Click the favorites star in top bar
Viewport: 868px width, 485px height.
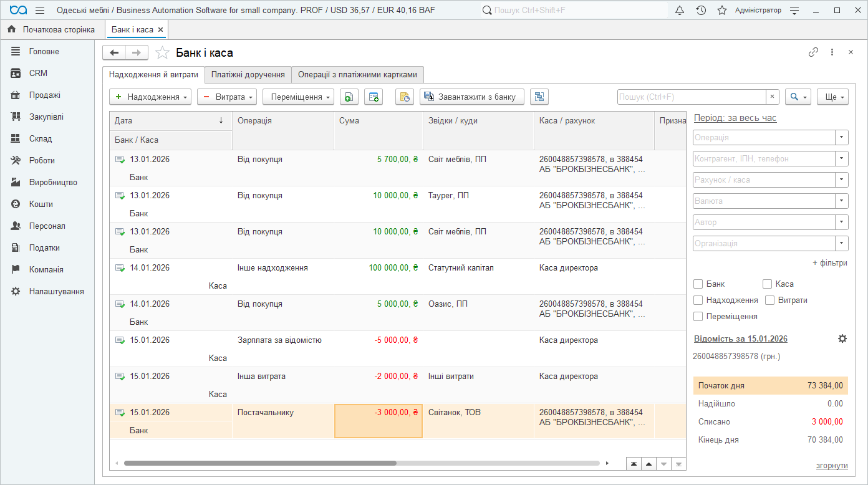[722, 11]
